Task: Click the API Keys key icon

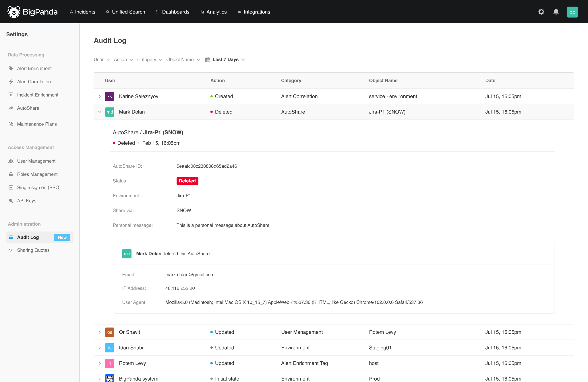Action: pos(11,201)
